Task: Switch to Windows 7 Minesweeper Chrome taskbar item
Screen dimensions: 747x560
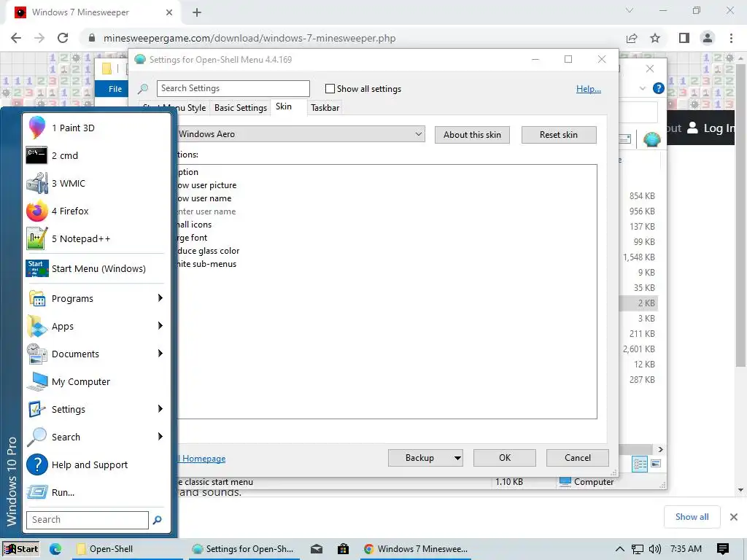Action: [x=415, y=548]
